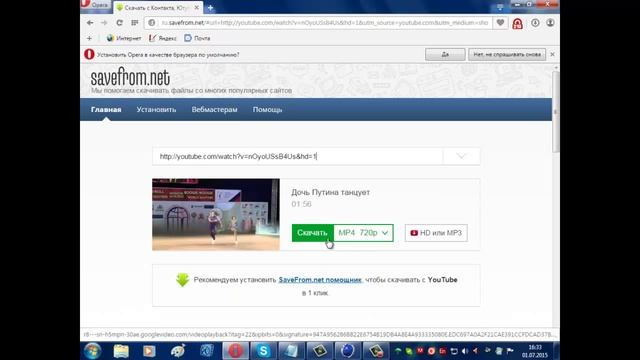Reload the current page
Screen dimensions: 640x360
click(x=119, y=23)
